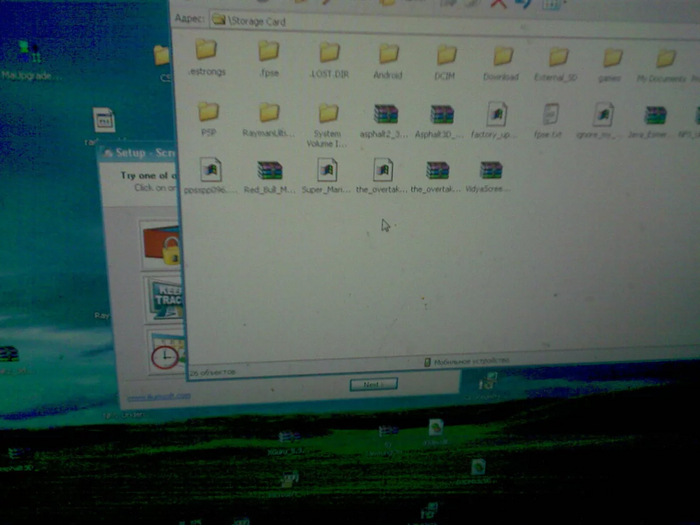Image resolution: width=700 pixels, height=525 pixels.
Task: Open the games folder
Action: (611, 66)
